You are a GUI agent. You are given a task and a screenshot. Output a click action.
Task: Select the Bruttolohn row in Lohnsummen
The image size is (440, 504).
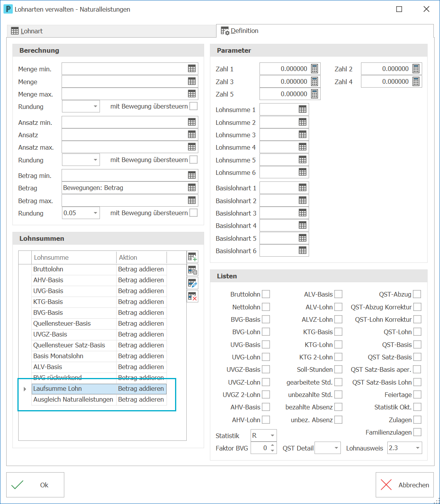[x=99, y=269]
